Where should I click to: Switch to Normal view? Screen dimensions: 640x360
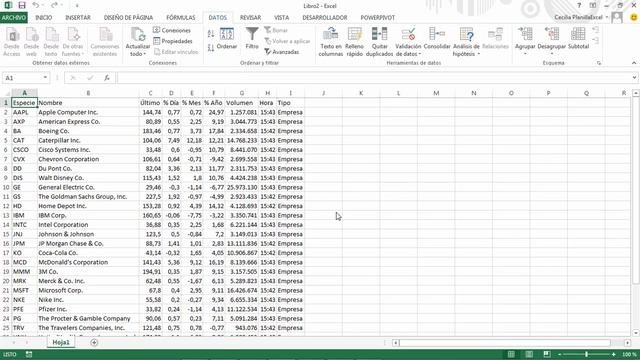point(511,354)
